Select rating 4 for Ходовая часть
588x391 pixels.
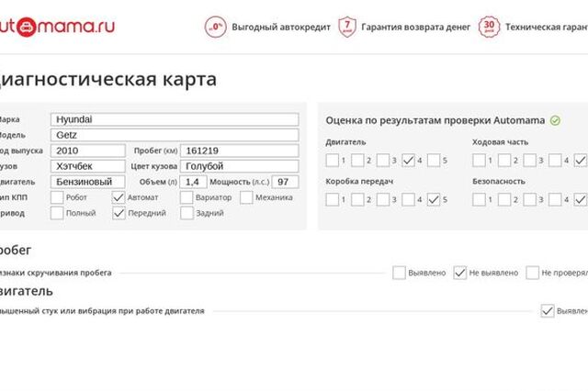pos(555,161)
